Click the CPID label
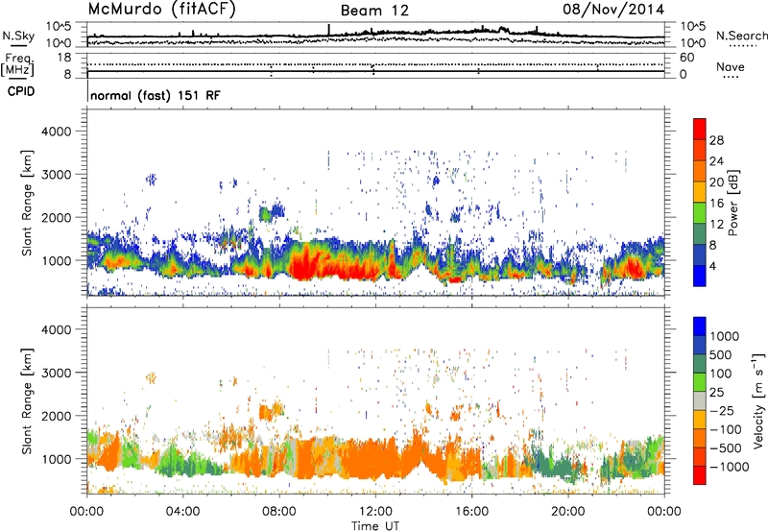Screen dimensions: 768x532 click(20, 91)
